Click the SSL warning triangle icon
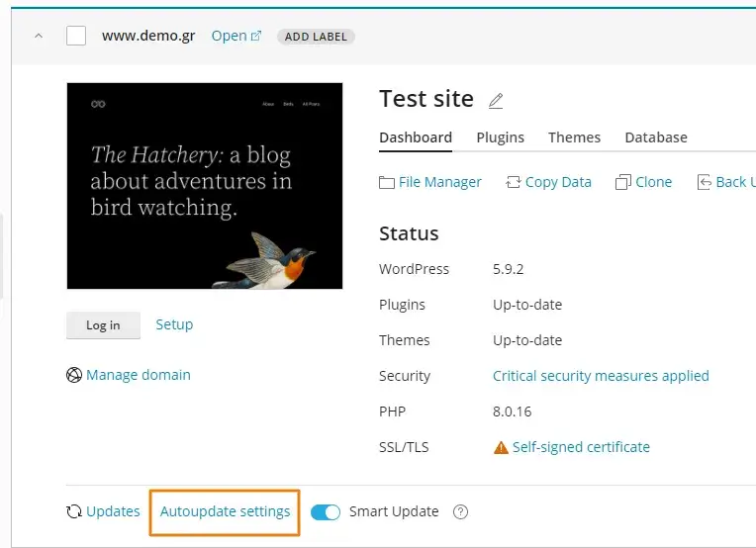Screen dimensions: 756x548 pyautogui.click(x=501, y=448)
